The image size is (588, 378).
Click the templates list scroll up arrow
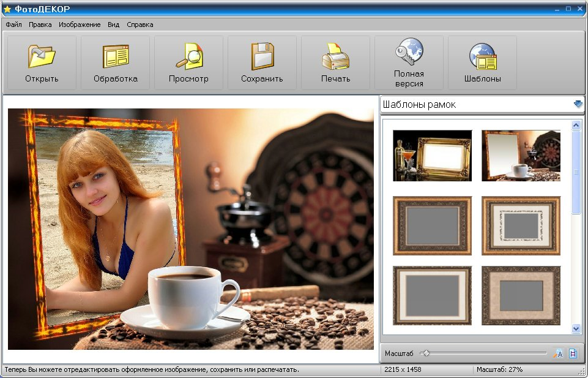(576, 125)
